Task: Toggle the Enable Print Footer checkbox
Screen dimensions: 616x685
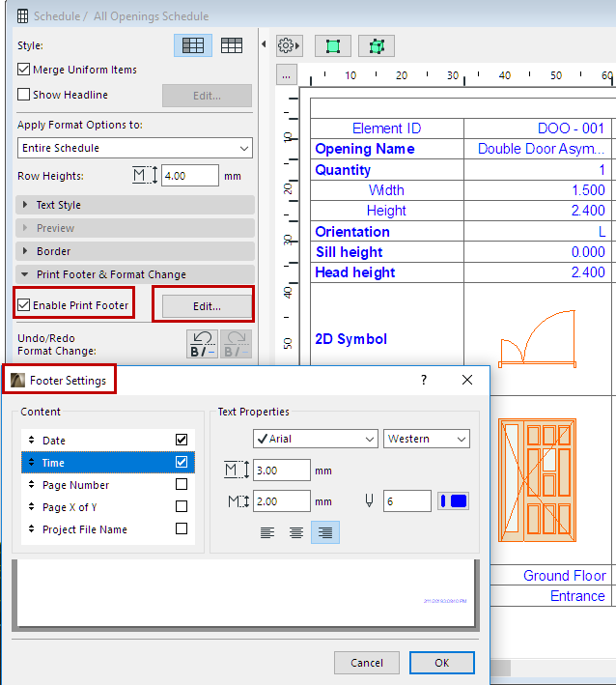Action: (x=23, y=305)
